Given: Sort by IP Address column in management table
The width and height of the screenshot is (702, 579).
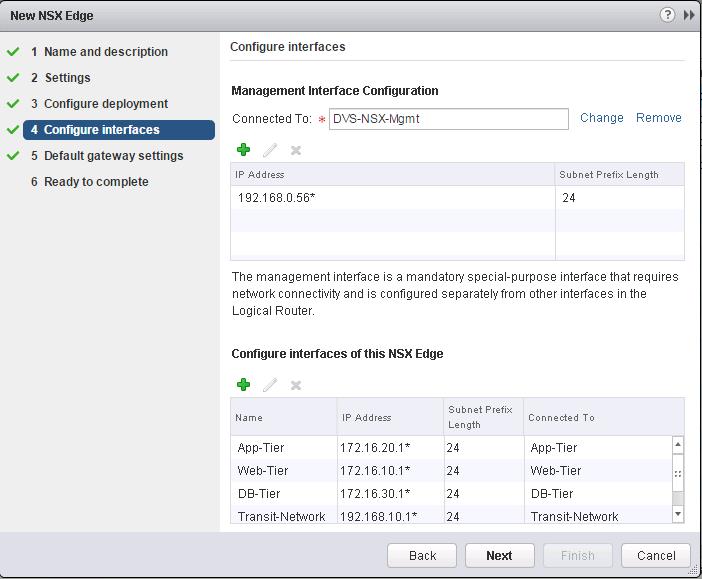Looking at the screenshot, I should click(x=393, y=174).
